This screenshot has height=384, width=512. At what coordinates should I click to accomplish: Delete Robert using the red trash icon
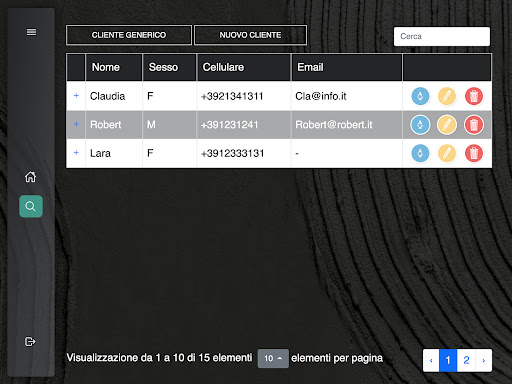(x=474, y=125)
